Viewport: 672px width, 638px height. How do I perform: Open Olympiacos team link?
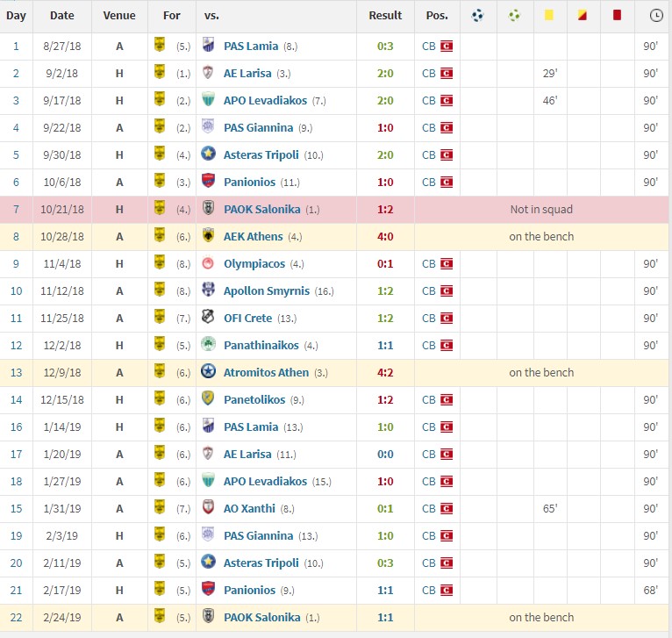[x=254, y=263]
